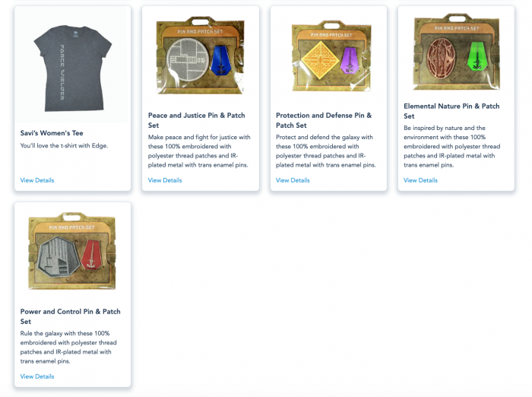Click the Power and Control set image

click(x=72, y=251)
